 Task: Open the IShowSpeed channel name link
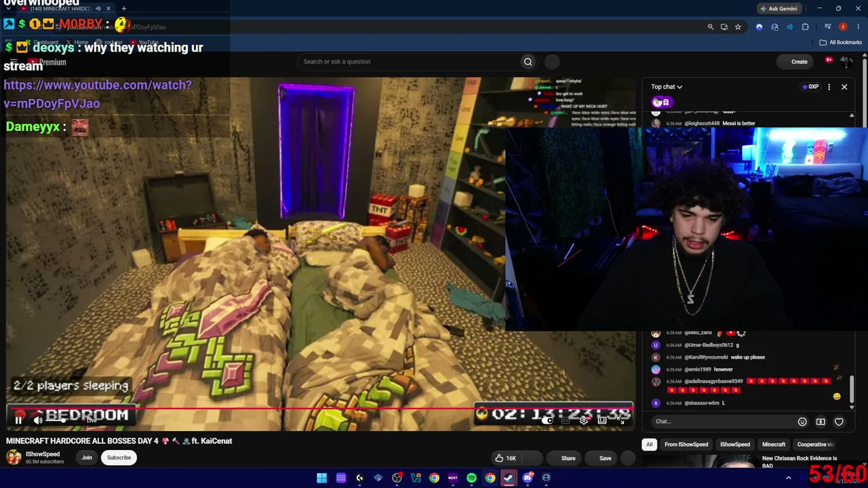click(43, 454)
